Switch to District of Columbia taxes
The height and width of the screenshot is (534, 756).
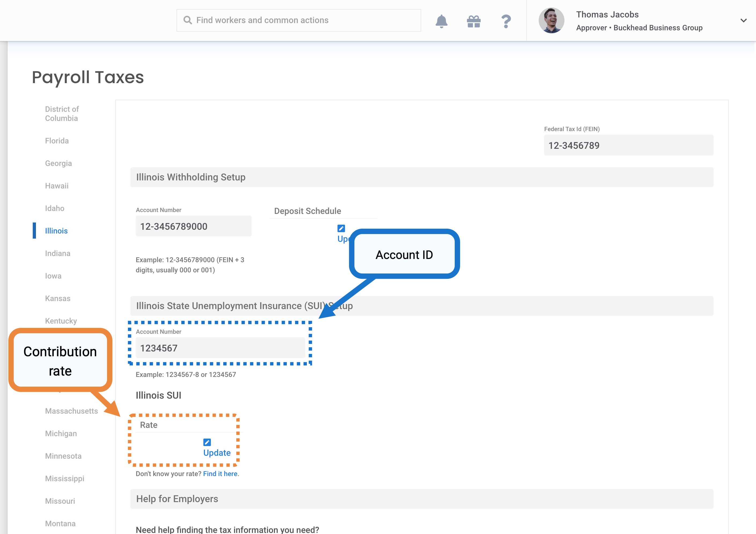pos(62,114)
